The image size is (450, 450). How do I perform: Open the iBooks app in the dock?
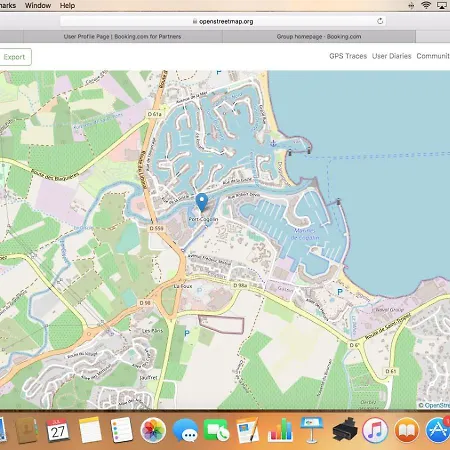tap(406, 430)
